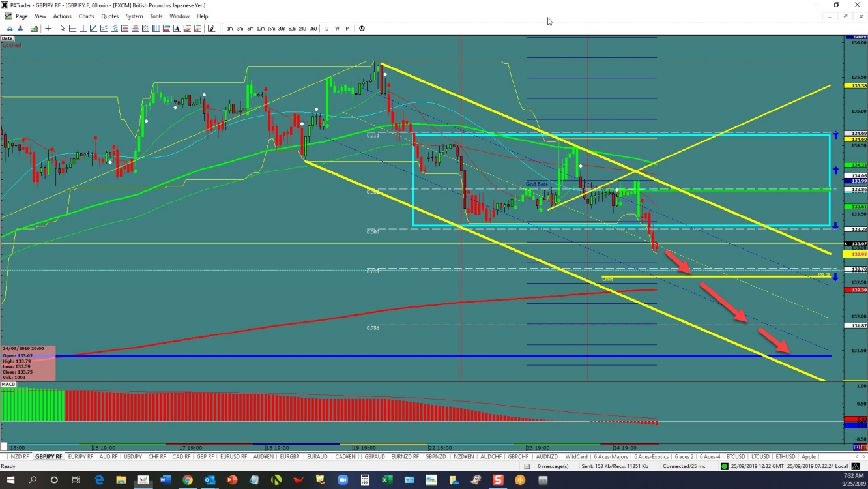Screen dimensions: 868x489
Task: Select the arrow pointer tool
Action: click(63, 29)
